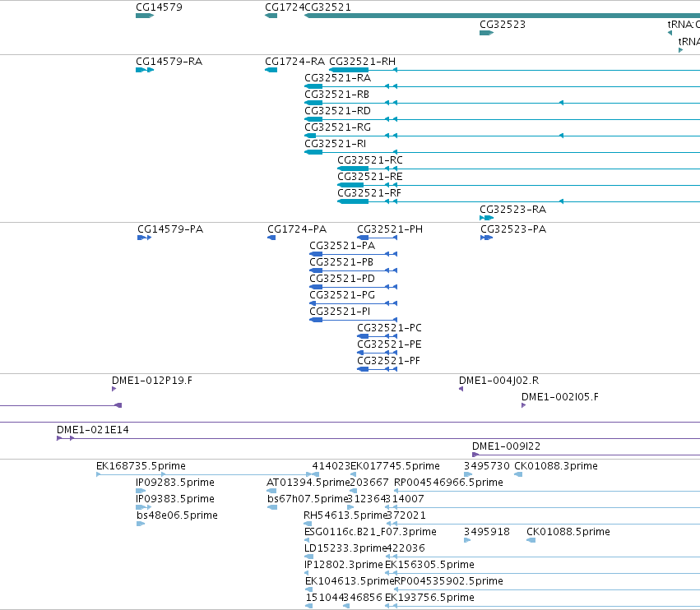Viewport: 700px width, 610px height.
Task: Select the 3495730 EST label
Action: (x=487, y=466)
